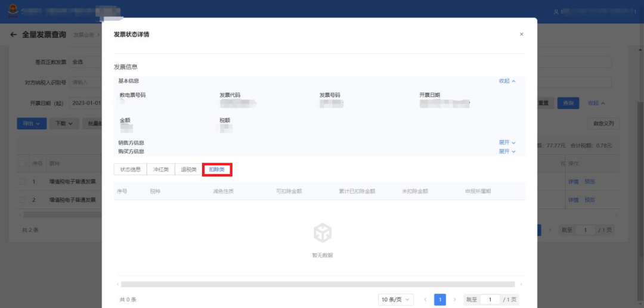Click 增值税电子普通发票 in row 2
Screen dimensions: 644x308
72,200
